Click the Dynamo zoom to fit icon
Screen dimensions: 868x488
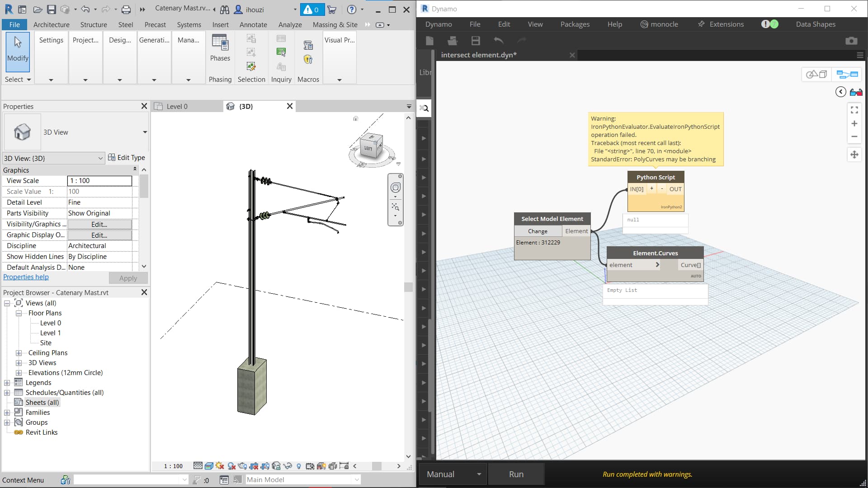(x=854, y=110)
